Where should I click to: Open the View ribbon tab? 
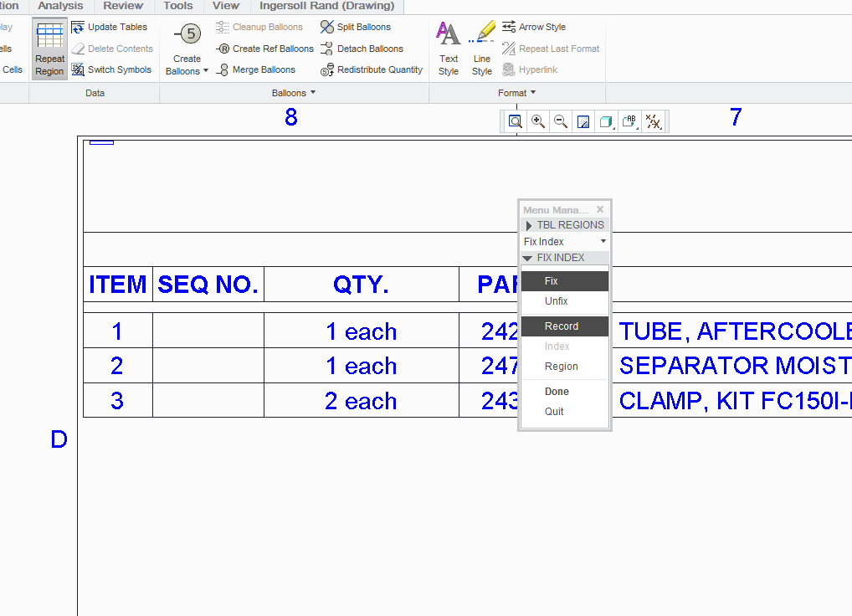226,6
